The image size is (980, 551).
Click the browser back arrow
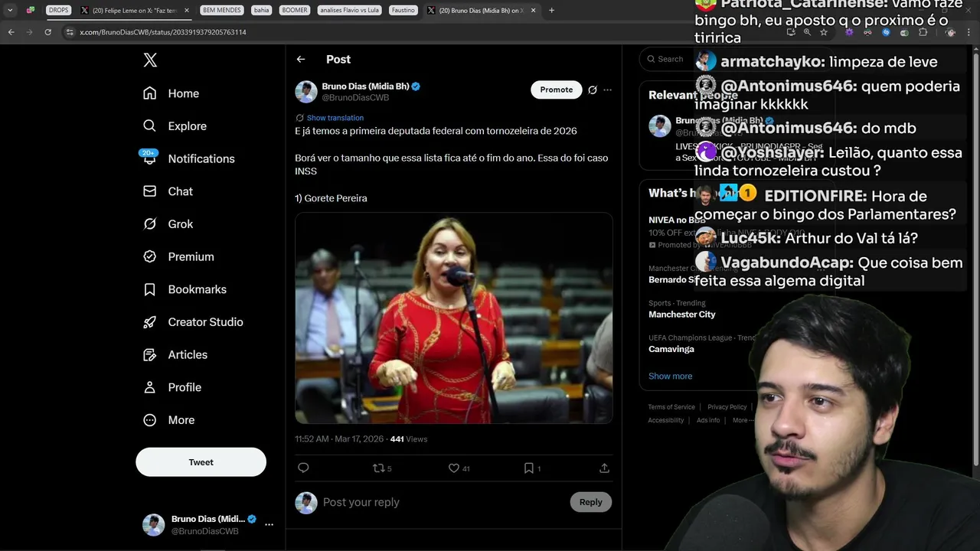tap(11, 32)
